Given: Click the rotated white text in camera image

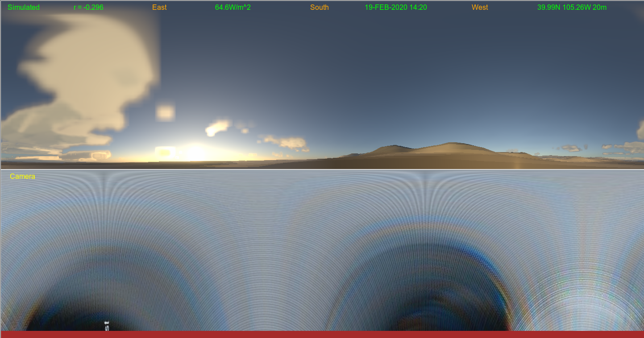Looking at the screenshot, I should (x=107, y=325).
